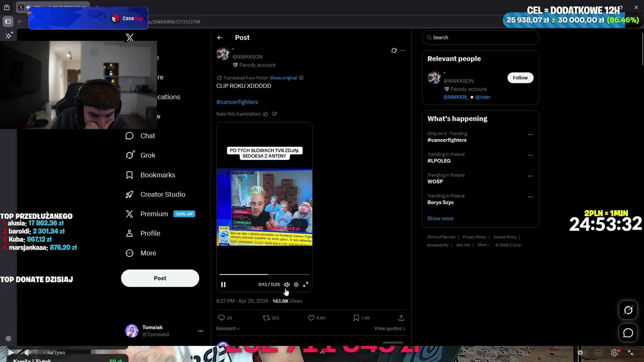Open options for Borys Szyc trend
Viewport: 644px width, 362px height.
pos(530,197)
